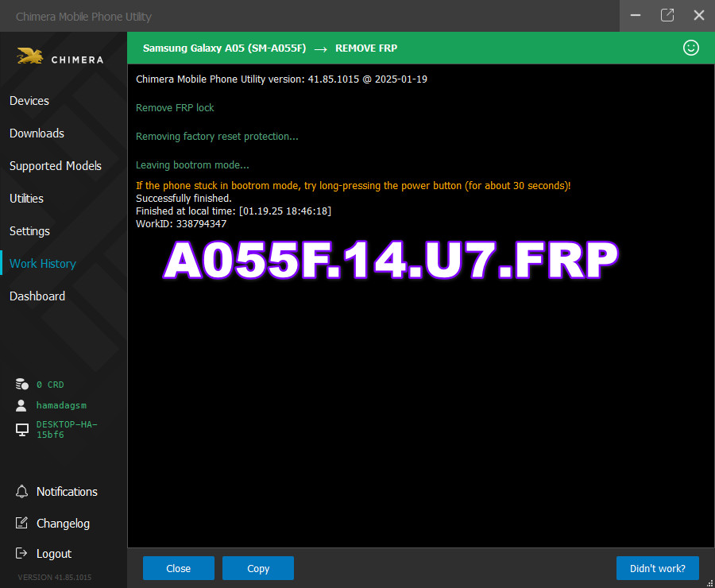715x588 pixels.
Task: View Supported Models
Action: click(55, 166)
